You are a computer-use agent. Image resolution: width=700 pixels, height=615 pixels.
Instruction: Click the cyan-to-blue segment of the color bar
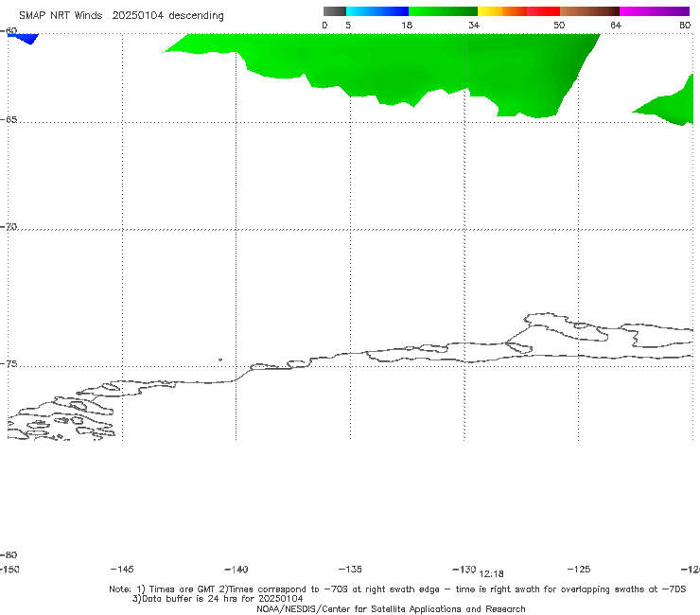[x=377, y=11]
